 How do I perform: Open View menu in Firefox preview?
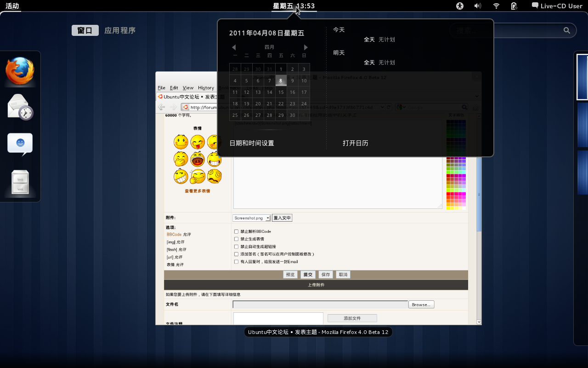(188, 88)
